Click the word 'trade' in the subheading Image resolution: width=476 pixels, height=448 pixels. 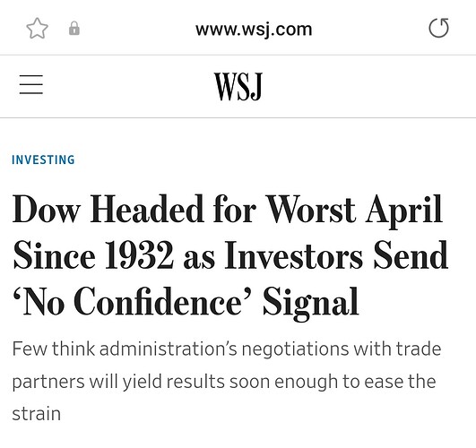tap(419, 349)
